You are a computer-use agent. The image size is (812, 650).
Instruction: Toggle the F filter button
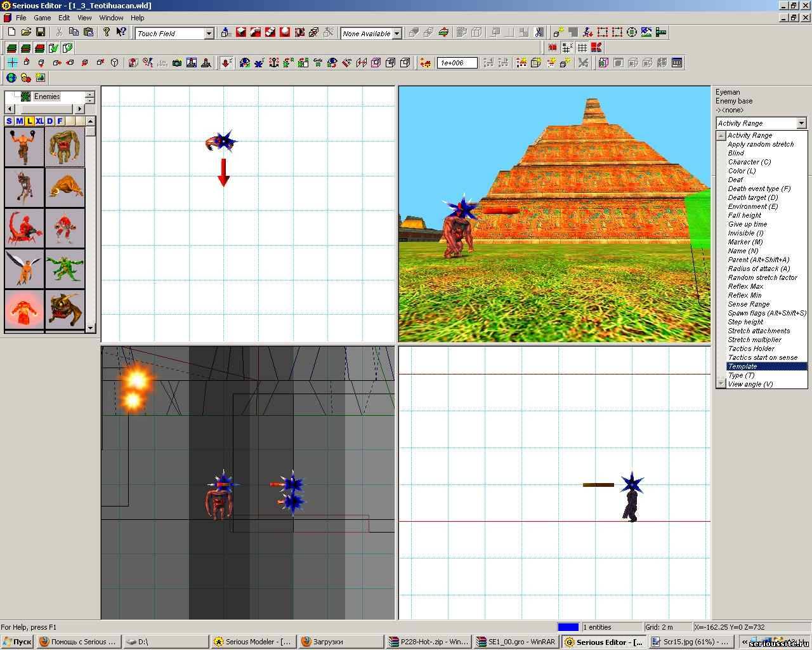(60, 121)
